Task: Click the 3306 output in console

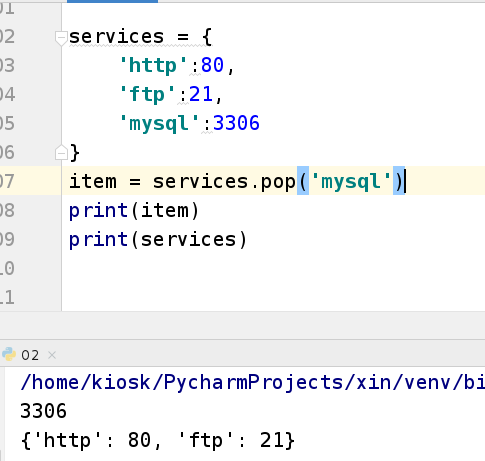Action: (x=43, y=411)
